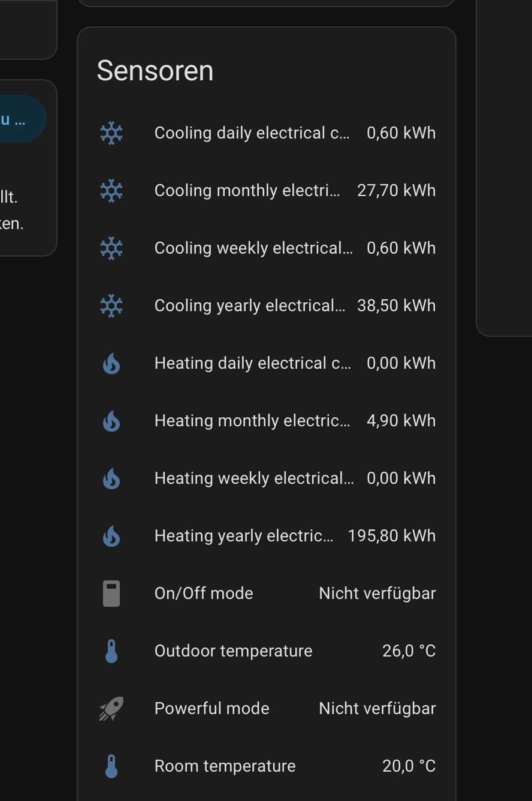Open the On/Off mode entity label

point(204,594)
